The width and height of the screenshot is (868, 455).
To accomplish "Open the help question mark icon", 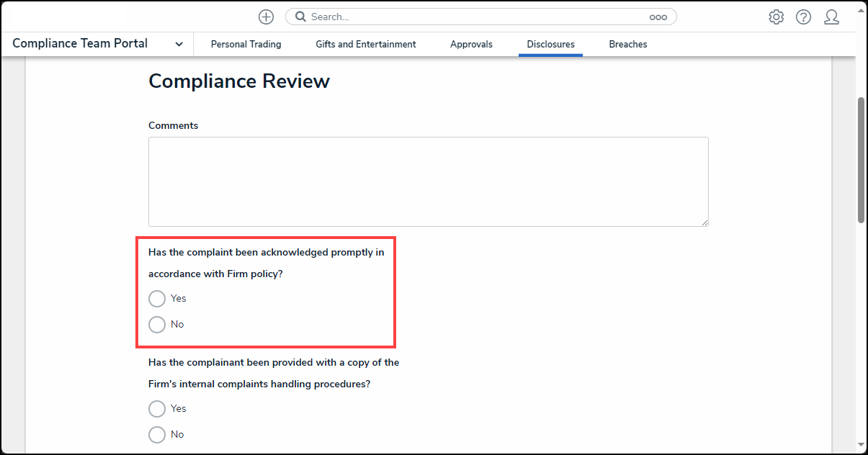I will pyautogui.click(x=803, y=17).
